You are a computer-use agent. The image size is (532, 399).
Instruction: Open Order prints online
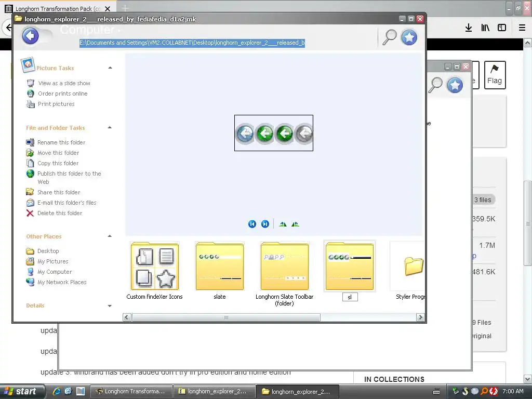pyautogui.click(x=63, y=94)
